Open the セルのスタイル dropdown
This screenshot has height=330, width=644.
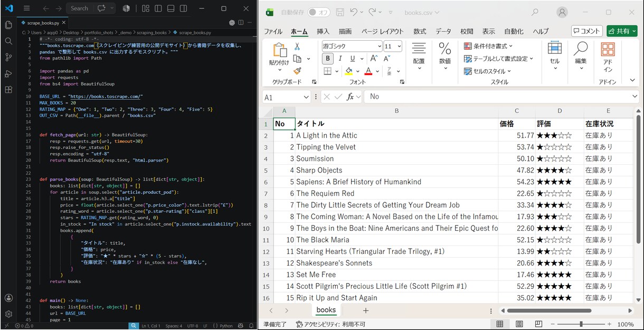pyautogui.click(x=488, y=71)
